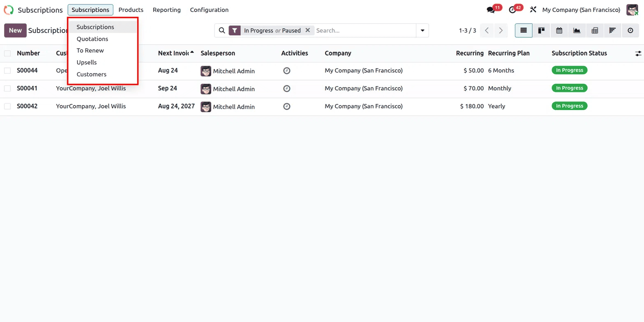Click the search magnifier icon
Viewport: 644px width, 322px height.
click(x=222, y=30)
